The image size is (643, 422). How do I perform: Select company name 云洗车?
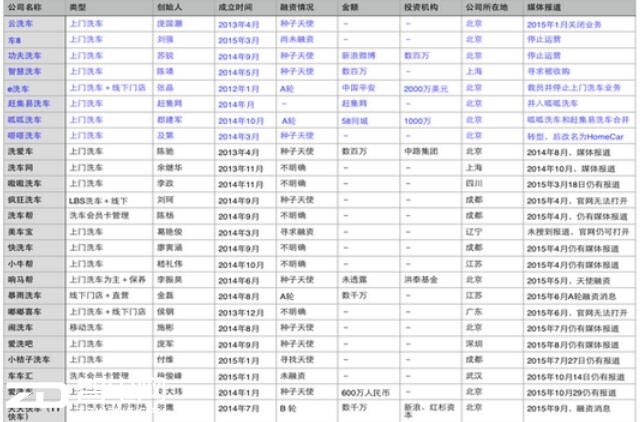point(20,23)
